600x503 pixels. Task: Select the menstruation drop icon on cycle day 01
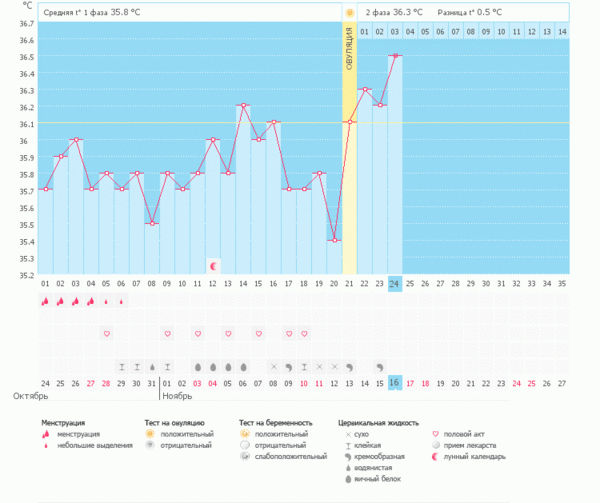click(45, 301)
